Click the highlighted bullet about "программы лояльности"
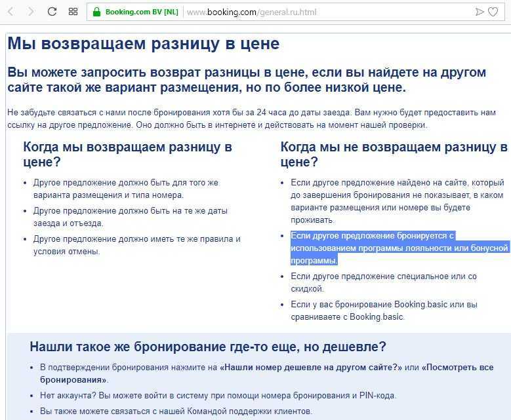Viewport: 511px width, 420px height. coord(399,248)
